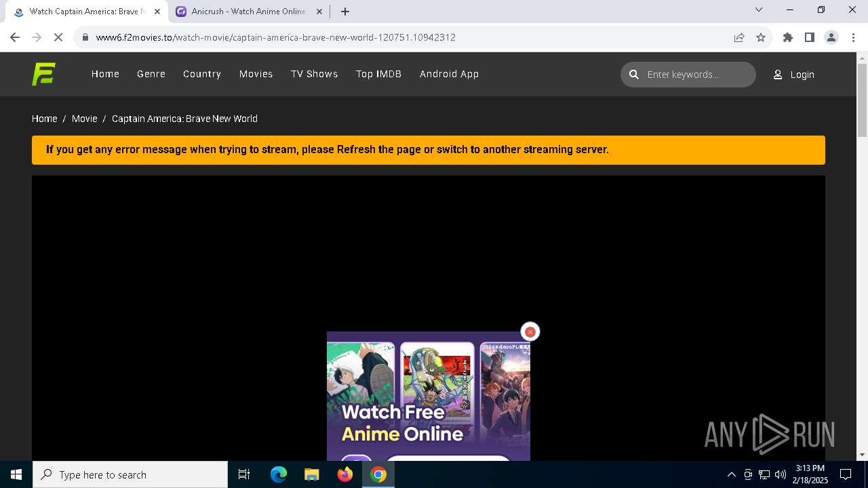Open the taskbar clock and date

(x=811, y=474)
